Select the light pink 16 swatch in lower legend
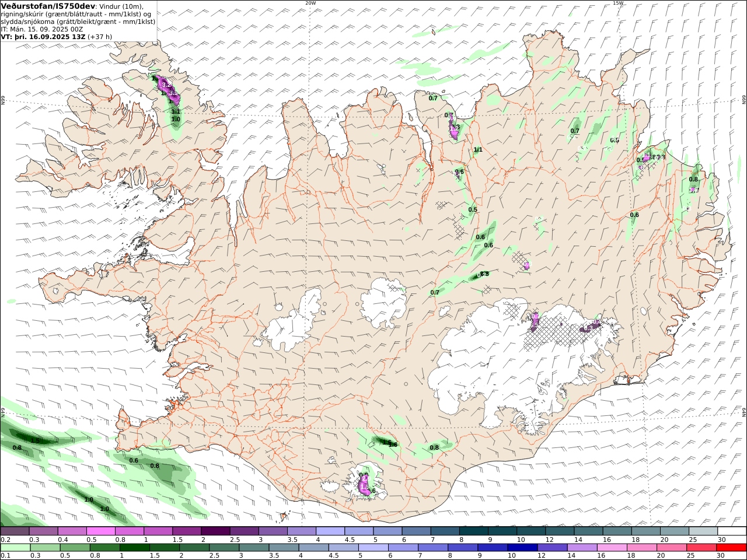This screenshot has height=560, width=747. 612,548
